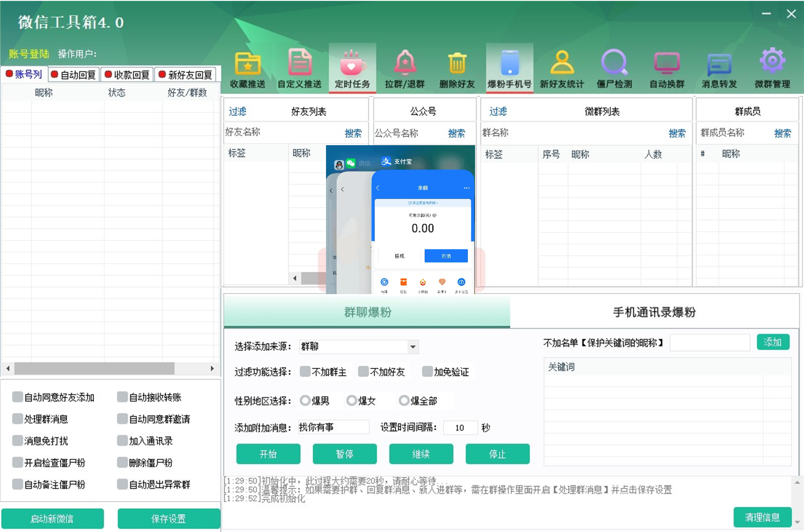Click 过滤 link in 微群列表 panel
The width and height of the screenshot is (804, 532).
pos(498,111)
